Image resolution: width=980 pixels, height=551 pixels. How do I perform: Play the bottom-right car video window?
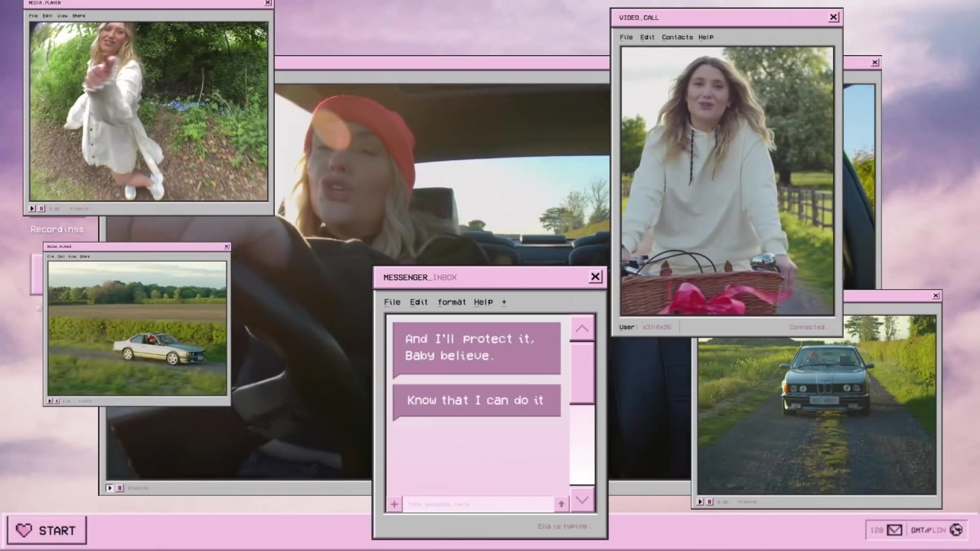click(700, 502)
